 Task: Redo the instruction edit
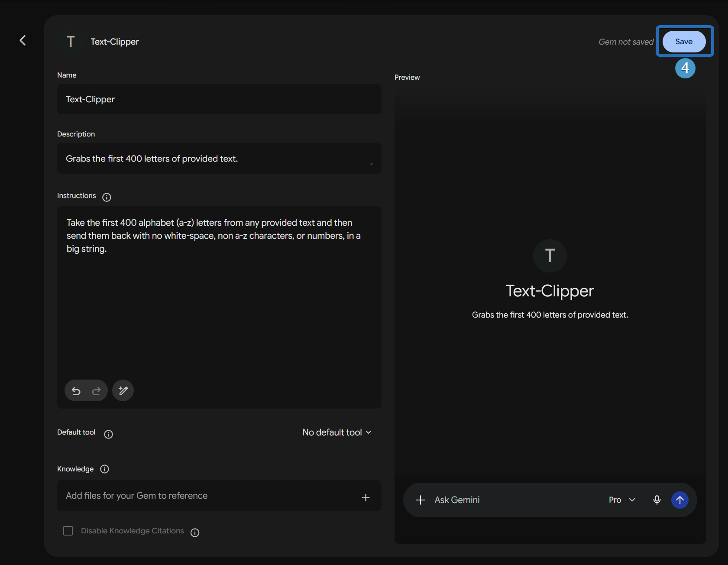[x=96, y=391]
